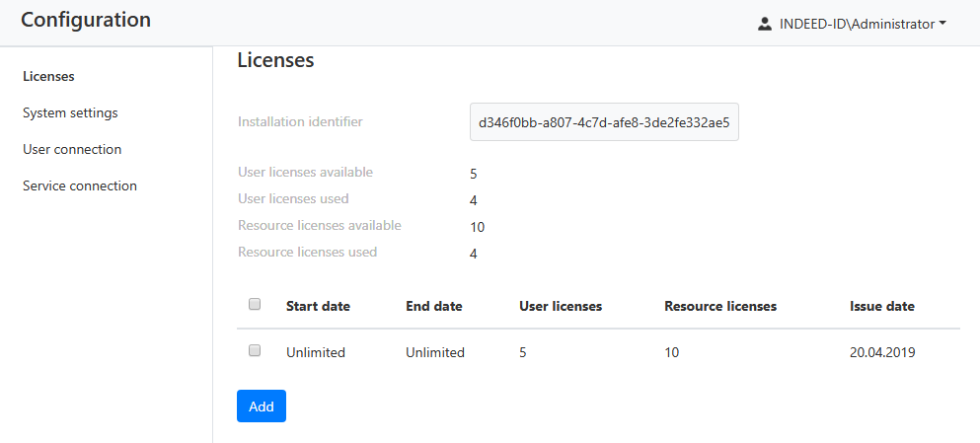Check the box for the Unlimited license row
The image size is (980, 443).
[255, 350]
